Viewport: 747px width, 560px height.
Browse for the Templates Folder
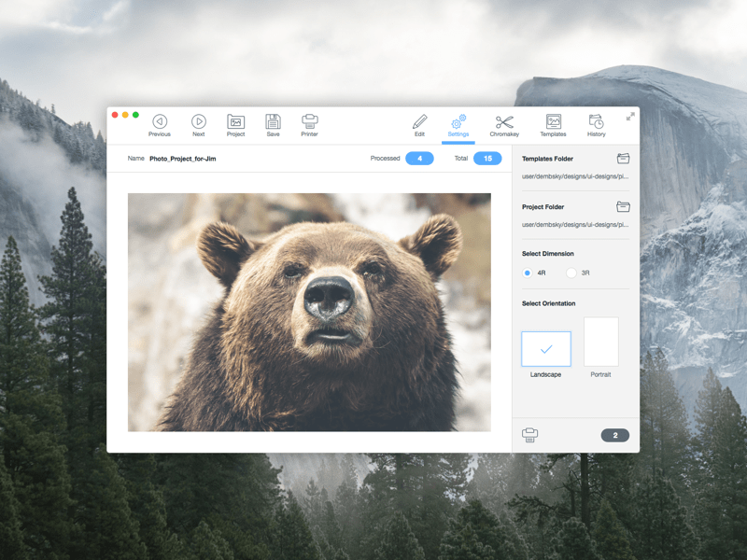pyautogui.click(x=623, y=160)
